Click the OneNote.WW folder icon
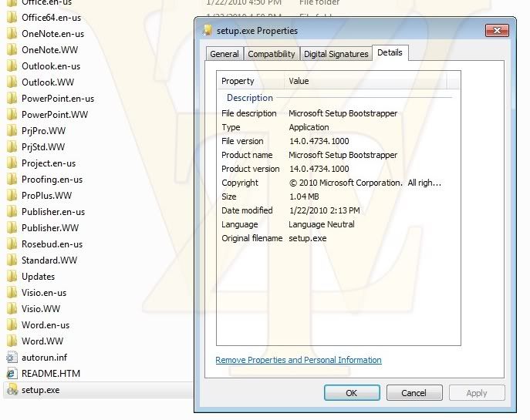 [x=12, y=50]
